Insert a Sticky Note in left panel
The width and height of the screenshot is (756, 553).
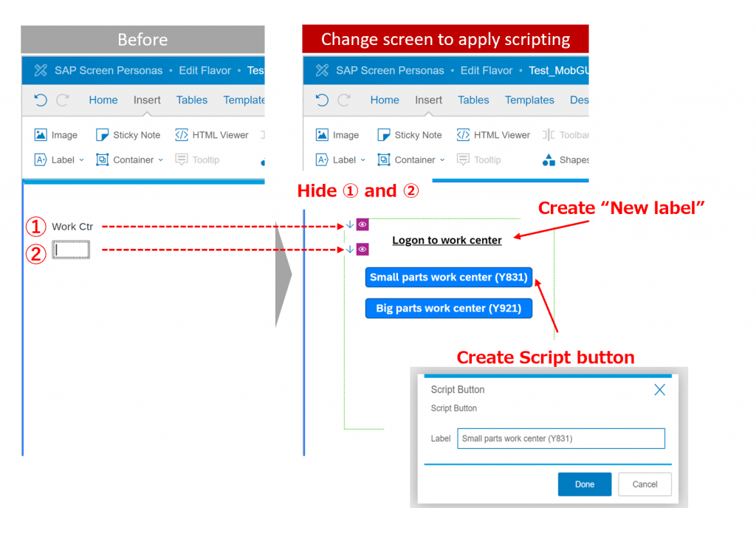[x=128, y=135]
